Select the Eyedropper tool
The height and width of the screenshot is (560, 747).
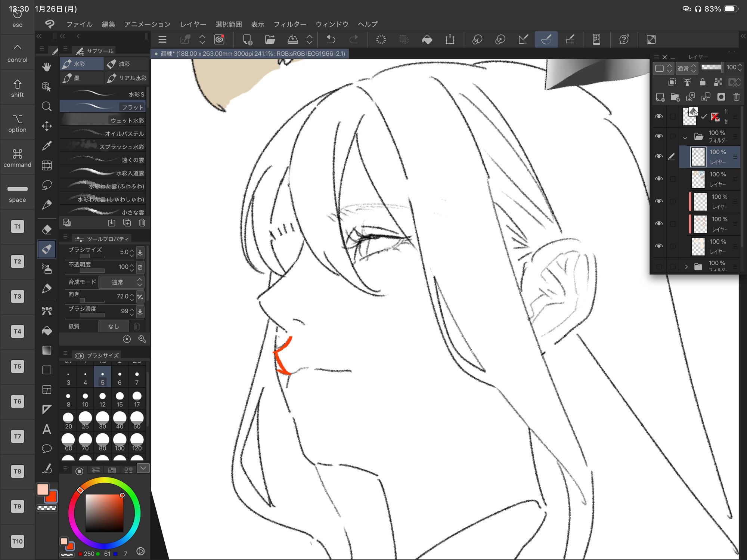click(47, 146)
